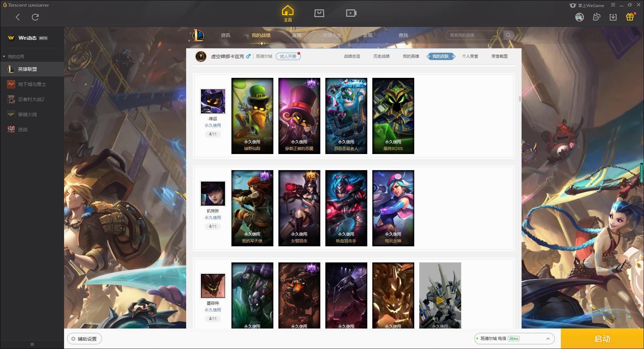The height and width of the screenshot is (349, 644).
Task: Open the 发现 tab
Action: click(x=368, y=35)
